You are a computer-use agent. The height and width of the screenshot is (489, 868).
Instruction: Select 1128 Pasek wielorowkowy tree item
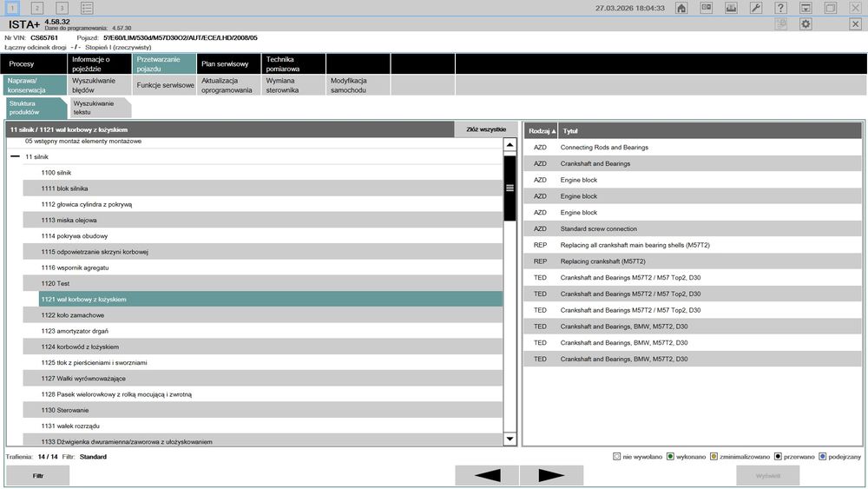pyautogui.click(x=262, y=394)
